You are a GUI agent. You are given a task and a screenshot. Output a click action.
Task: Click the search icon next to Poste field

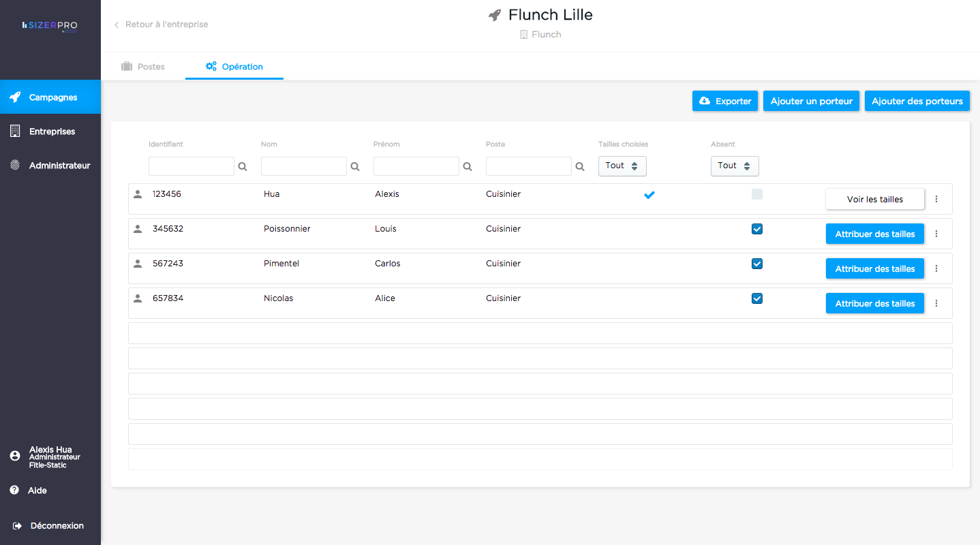pyautogui.click(x=580, y=166)
